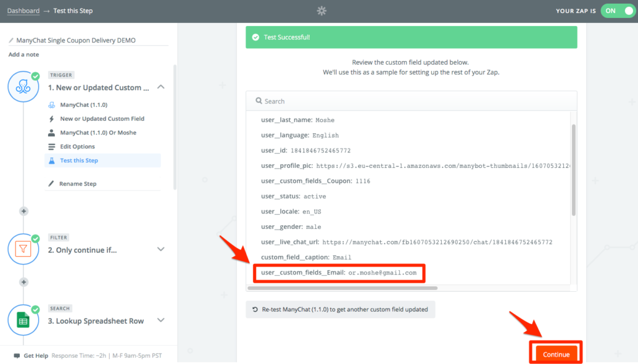Add a step after the filter with plus icon
638x364 pixels.
click(24, 282)
